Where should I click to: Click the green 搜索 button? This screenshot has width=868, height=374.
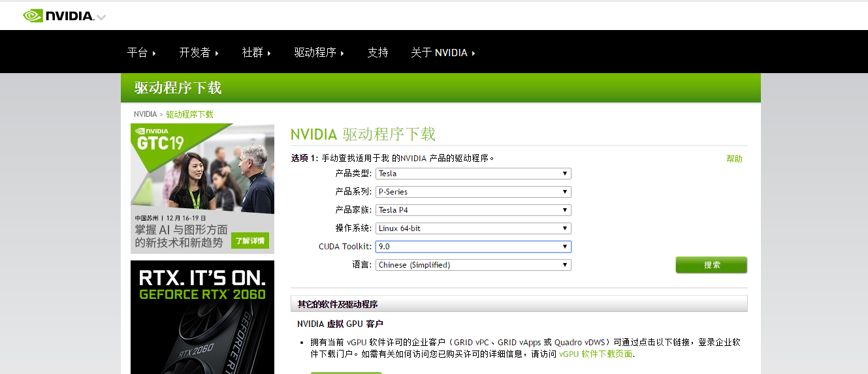[x=711, y=265]
